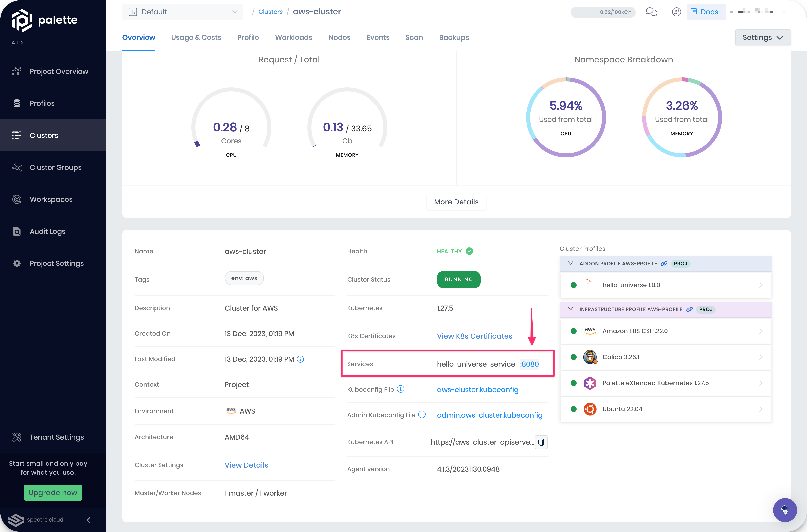Switch to the Workloads tab

point(294,37)
